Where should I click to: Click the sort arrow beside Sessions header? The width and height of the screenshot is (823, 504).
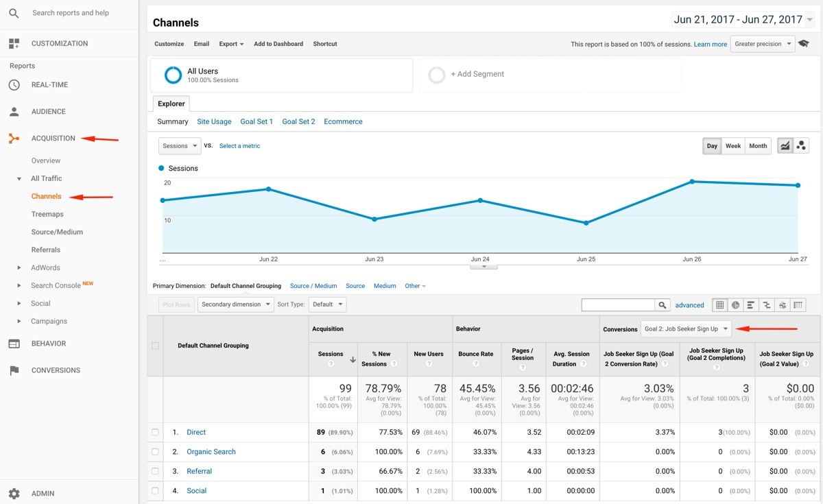pos(353,359)
